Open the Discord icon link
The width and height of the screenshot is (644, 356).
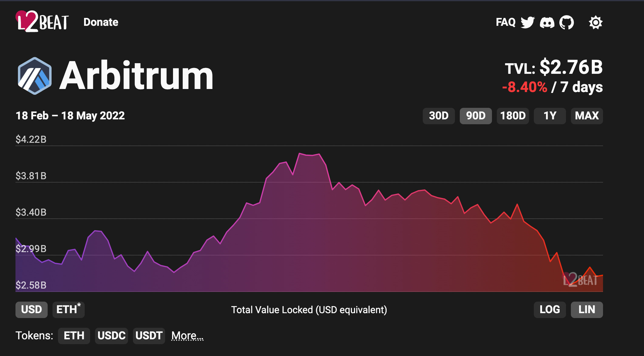click(547, 22)
